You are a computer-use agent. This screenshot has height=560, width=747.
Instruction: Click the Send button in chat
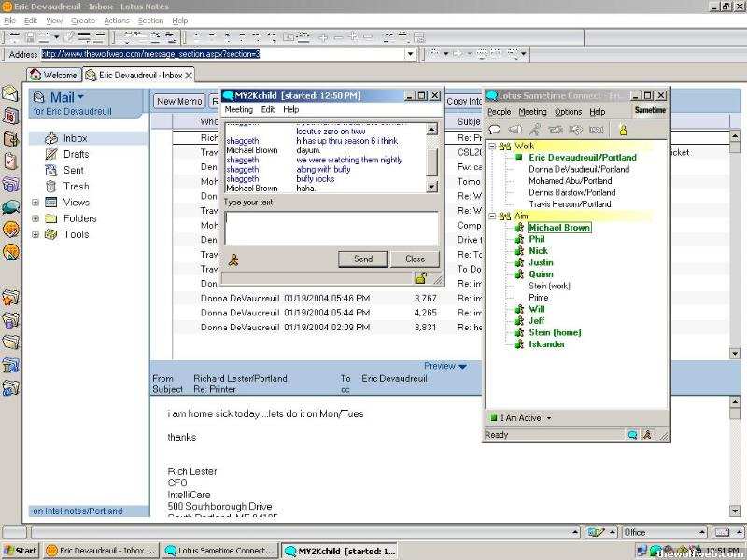(x=363, y=259)
